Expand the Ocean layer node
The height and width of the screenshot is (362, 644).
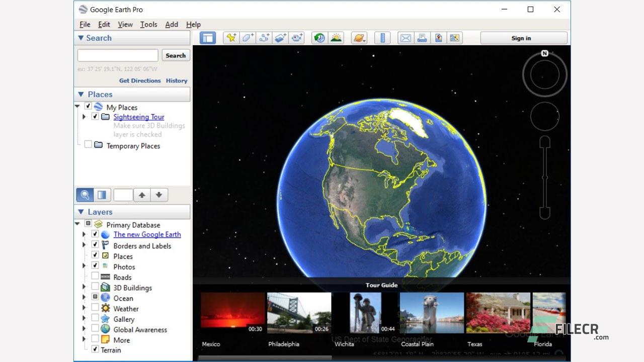[x=85, y=298]
